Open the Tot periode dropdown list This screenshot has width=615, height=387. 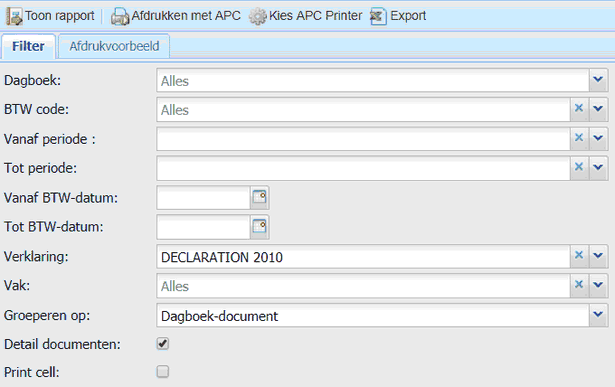point(598,167)
